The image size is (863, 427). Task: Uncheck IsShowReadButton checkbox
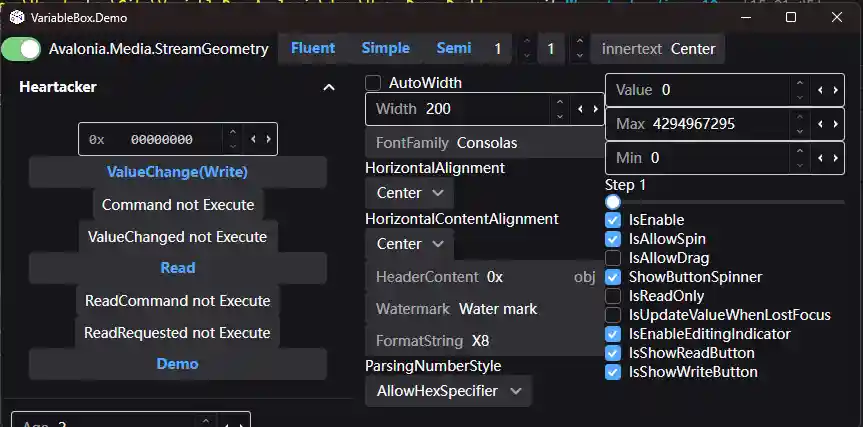coord(614,353)
